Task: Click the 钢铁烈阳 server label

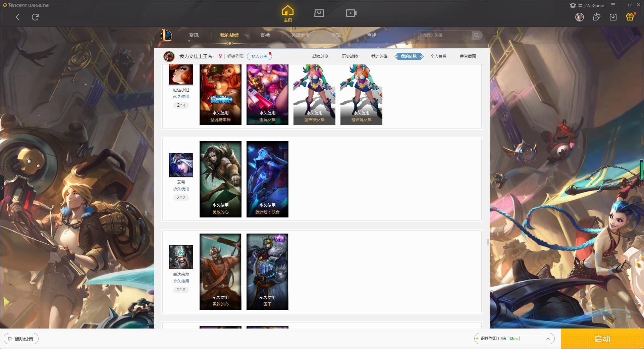Action: [235, 56]
